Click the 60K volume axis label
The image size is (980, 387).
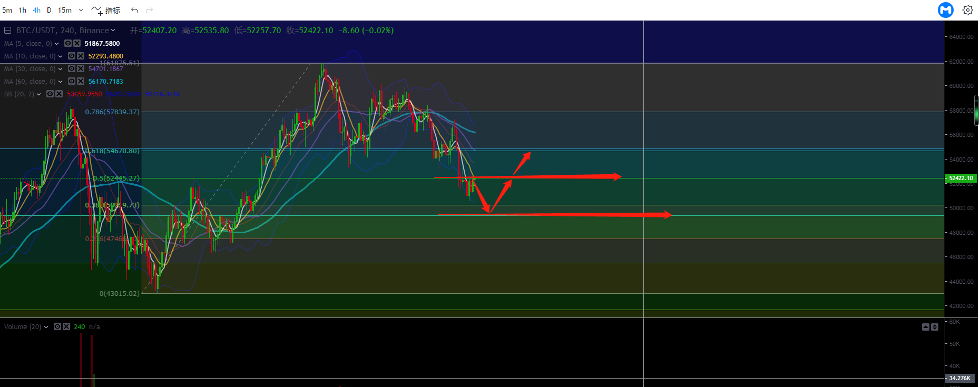pyautogui.click(x=954, y=322)
